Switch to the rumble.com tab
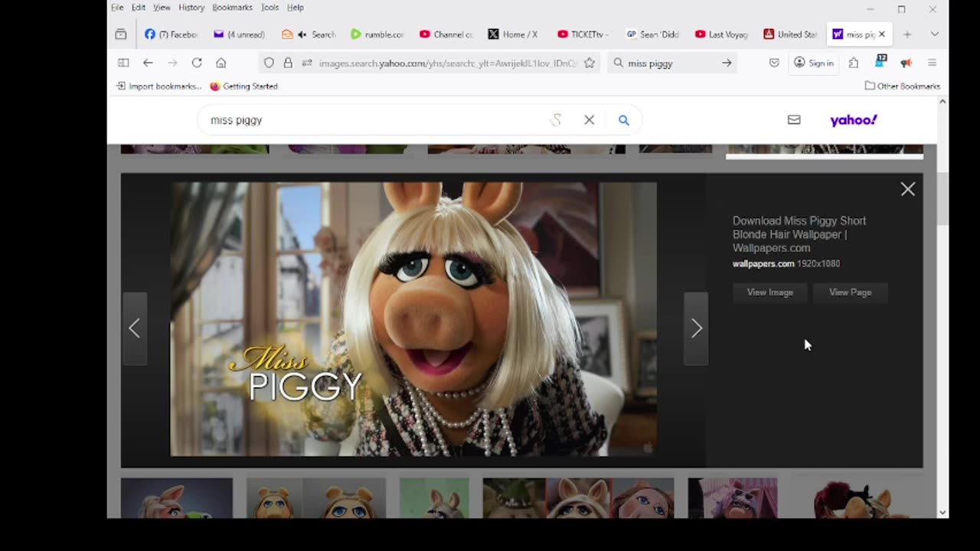980x551 pixels. 377,34
